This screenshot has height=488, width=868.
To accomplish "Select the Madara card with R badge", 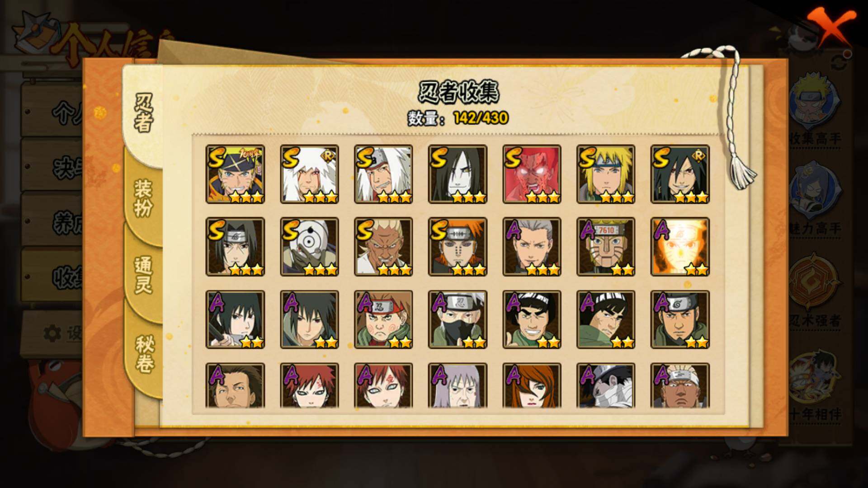I will click(x=680, y=174).
